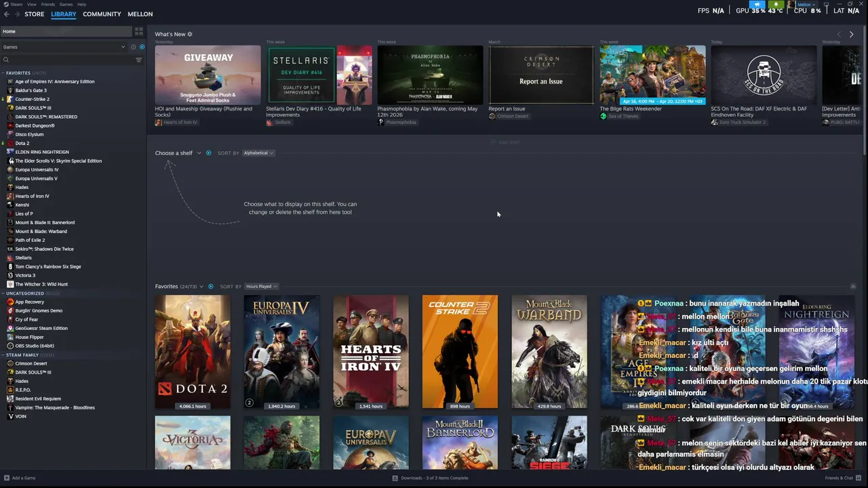Screen dimensions: 868x488
Task: Open the View menu
Action: tap(31, 4)
